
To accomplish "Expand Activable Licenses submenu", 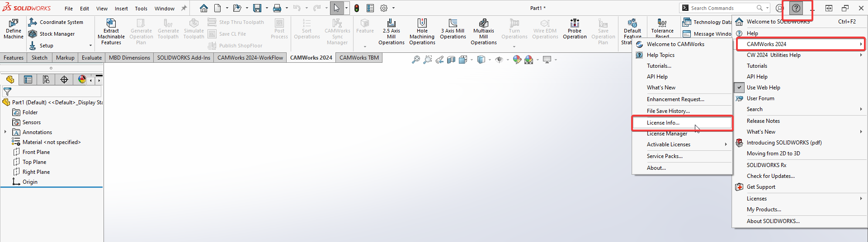I will click(726, 144).
